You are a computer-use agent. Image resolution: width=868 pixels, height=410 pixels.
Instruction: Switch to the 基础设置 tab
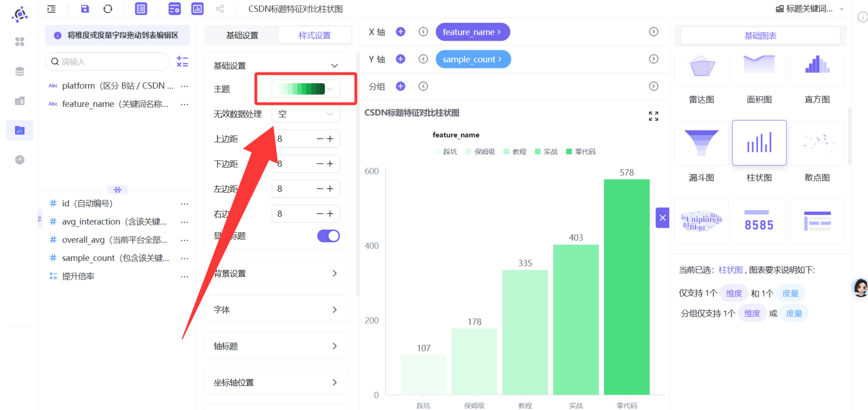click(x=242, y=35)
